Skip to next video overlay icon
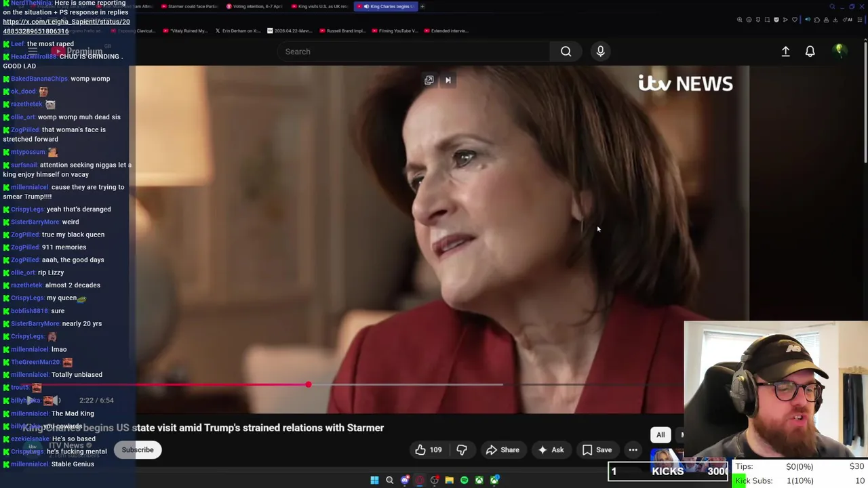Image resolution: width=868 pixels, height=488 pixels. pos(448,80)
